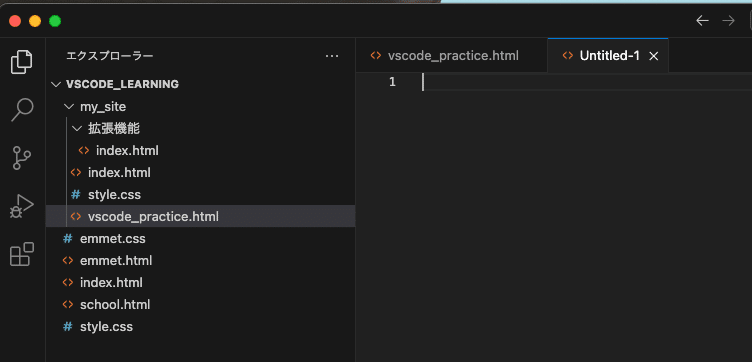752x362 pixels.
Task: Go forward with the right arrow
Action: pyautogui.click(x=728, y=21)
